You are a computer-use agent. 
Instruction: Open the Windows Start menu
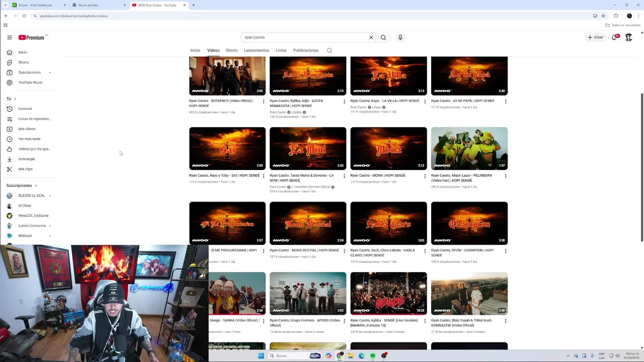click(261, 355)
